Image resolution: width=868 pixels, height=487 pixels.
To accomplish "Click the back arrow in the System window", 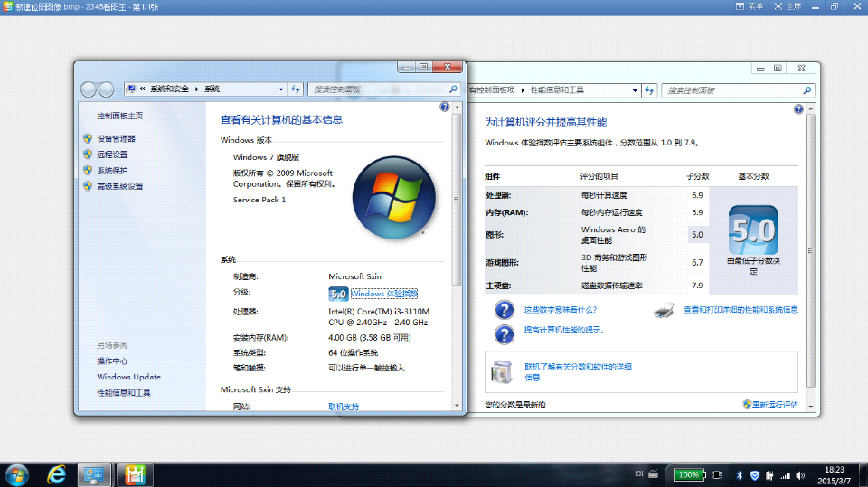I will [89, 89].
